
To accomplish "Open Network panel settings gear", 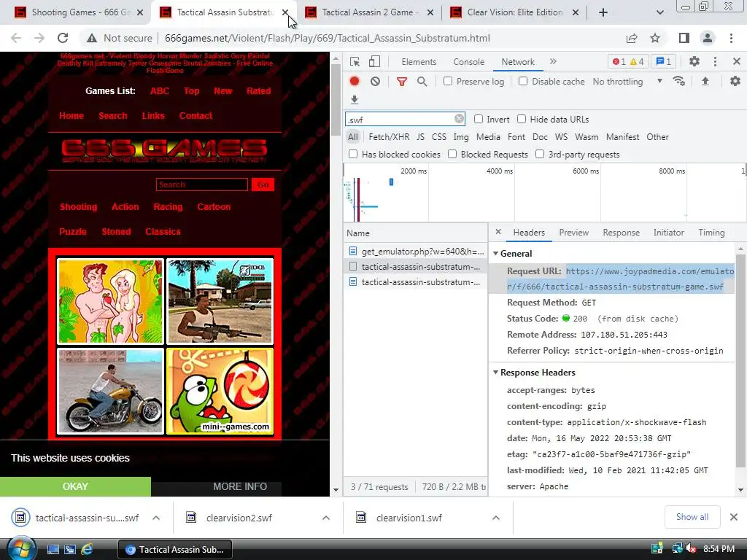I will (735, 82).
